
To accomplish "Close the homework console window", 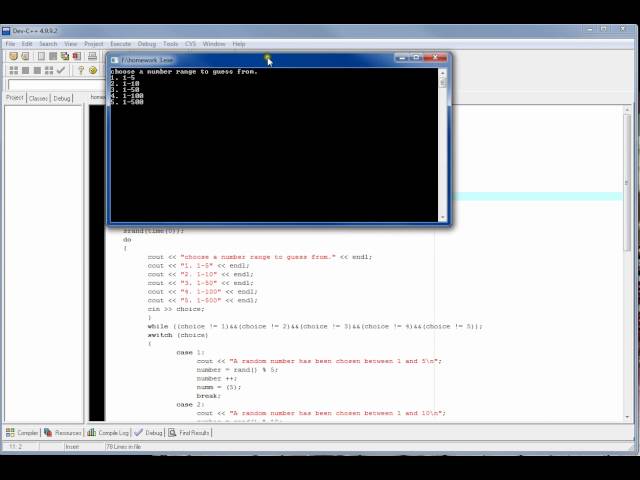I will coord(435,58).
